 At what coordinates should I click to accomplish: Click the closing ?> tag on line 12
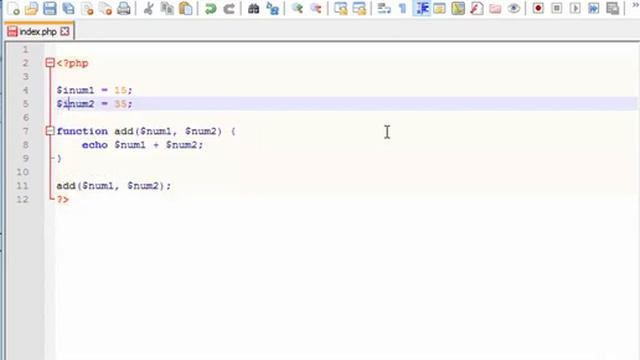coord(62,200)
